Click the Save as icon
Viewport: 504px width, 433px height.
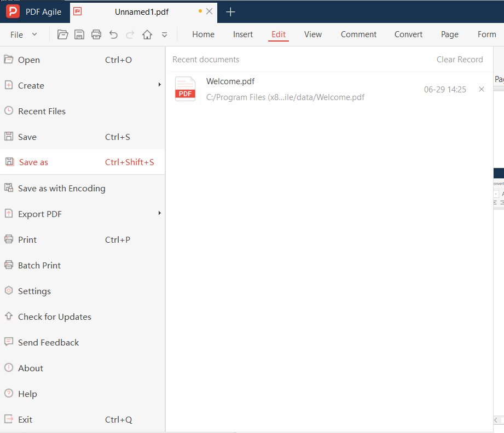(x=10, y=162)
